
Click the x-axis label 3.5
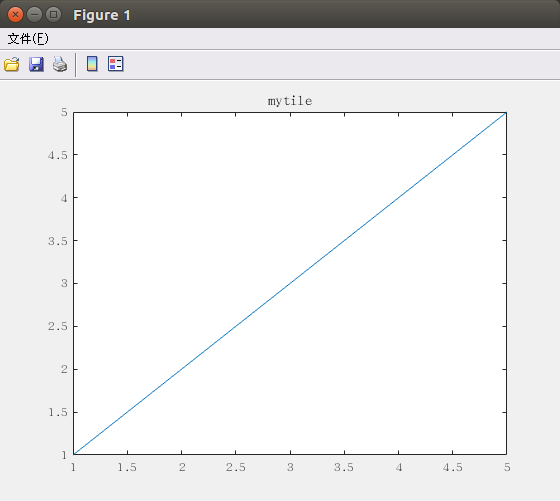[x=344, y=467]
